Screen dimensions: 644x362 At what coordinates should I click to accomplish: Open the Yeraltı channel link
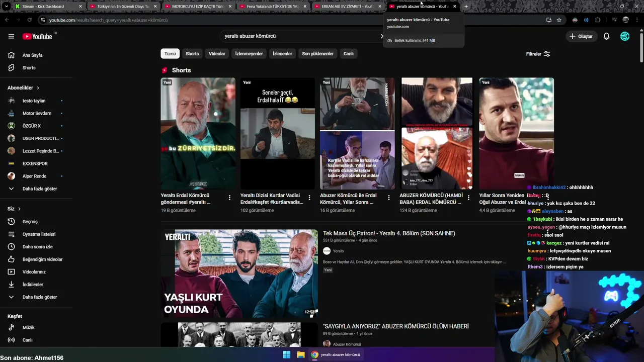click(338, 251)
